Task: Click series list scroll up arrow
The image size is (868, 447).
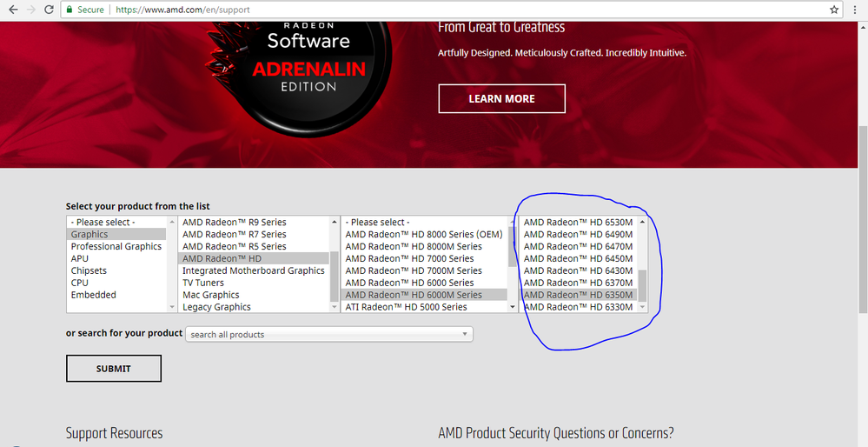Action: (335, 222)
